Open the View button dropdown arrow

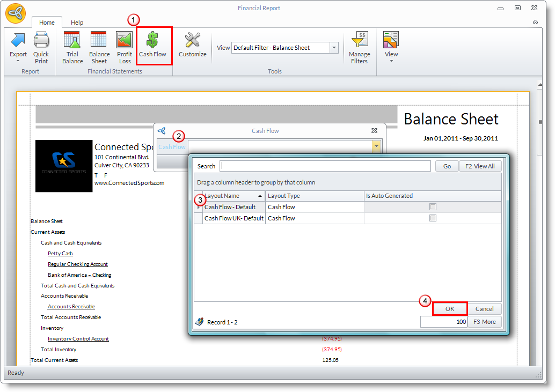pyautogui.click(x=391, y=61)
